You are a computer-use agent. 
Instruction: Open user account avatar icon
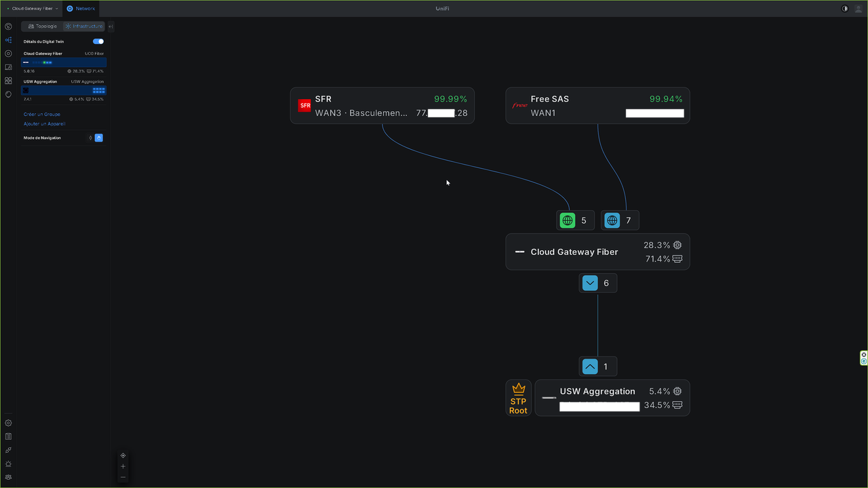[x=859, y=9]
